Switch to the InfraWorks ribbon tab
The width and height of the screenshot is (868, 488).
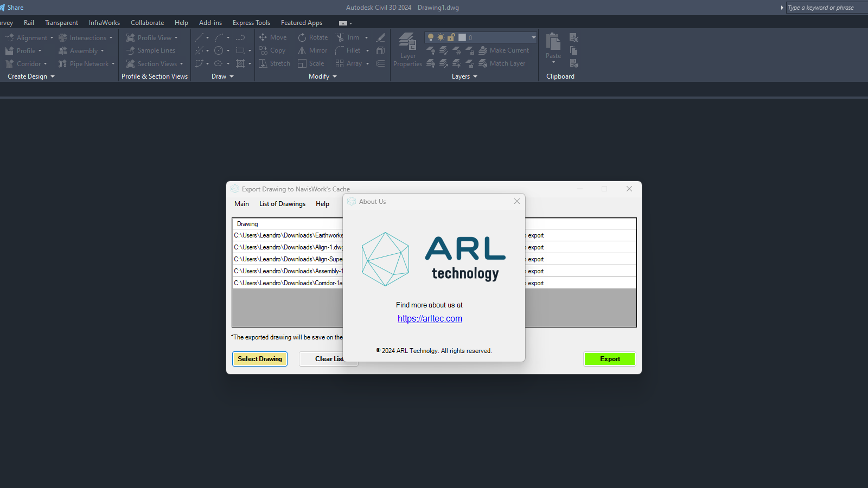click(x=104, y=23)
